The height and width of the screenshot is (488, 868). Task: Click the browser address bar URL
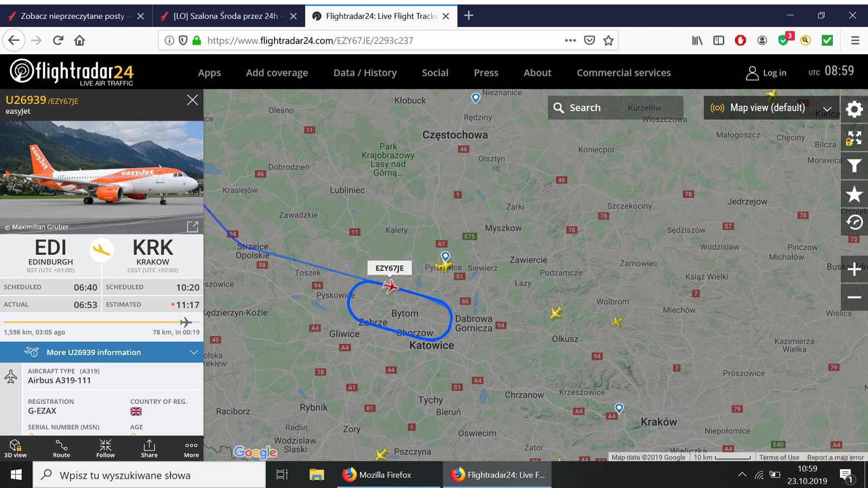point(310,41)
